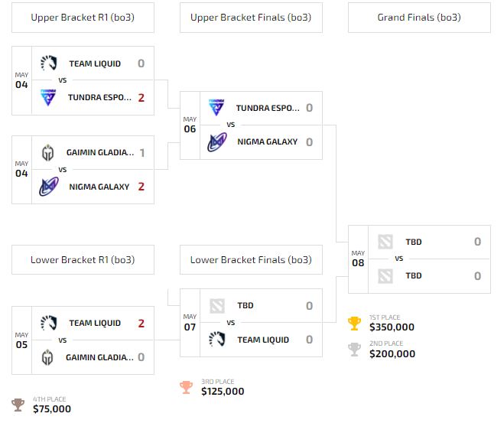This screenshot has height=423, width=504.
Task: Open Team Liquid name in Lower Bracket R1
Action: [x=95, y=324]
